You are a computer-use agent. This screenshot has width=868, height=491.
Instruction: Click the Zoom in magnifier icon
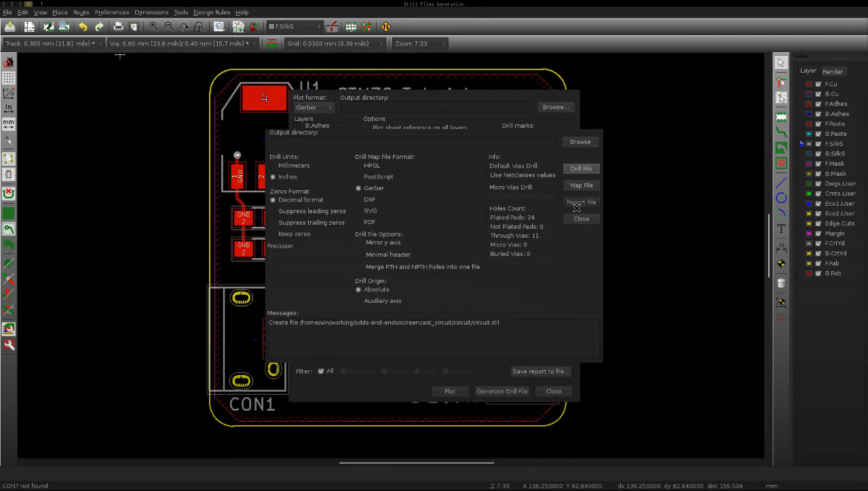click(153, 27)
